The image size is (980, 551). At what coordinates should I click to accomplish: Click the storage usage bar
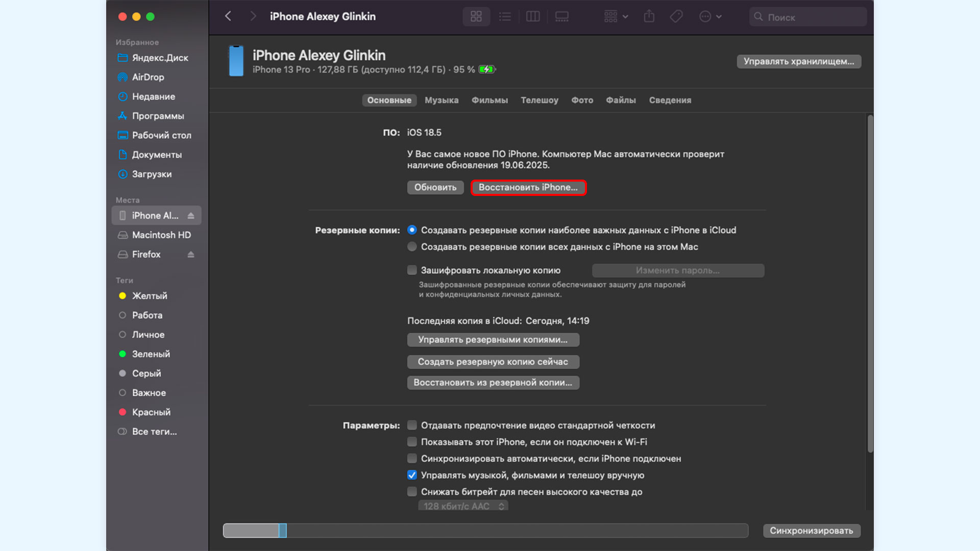click(x=485, y=531)
